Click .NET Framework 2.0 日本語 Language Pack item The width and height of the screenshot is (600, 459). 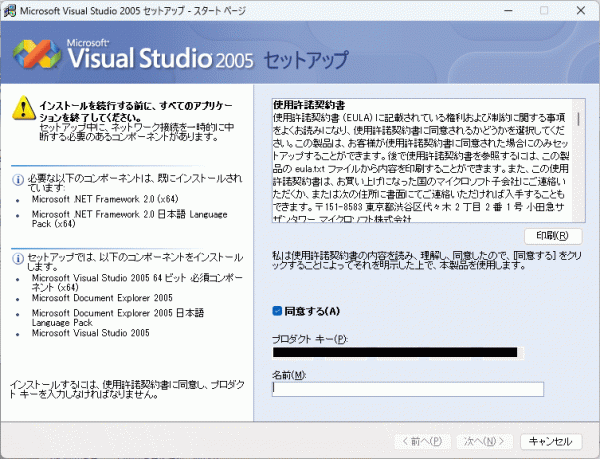pyautogui.click(x=129, y=219)
